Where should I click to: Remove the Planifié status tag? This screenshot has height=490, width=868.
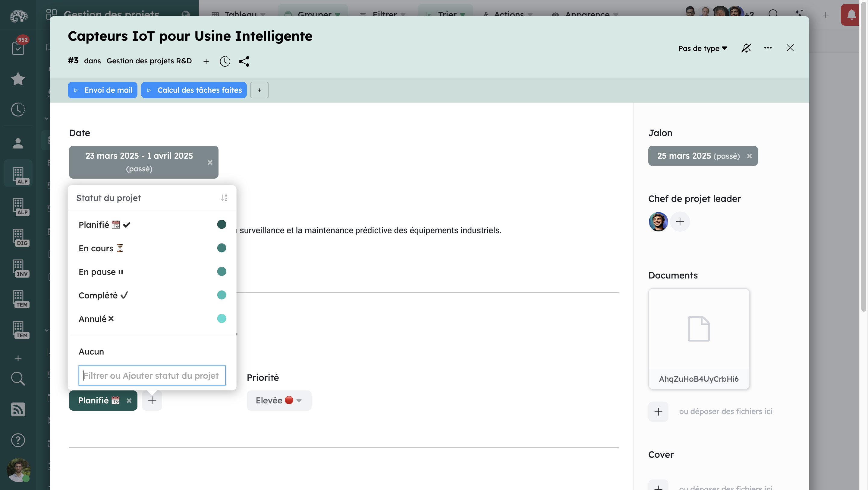[129, 401]
